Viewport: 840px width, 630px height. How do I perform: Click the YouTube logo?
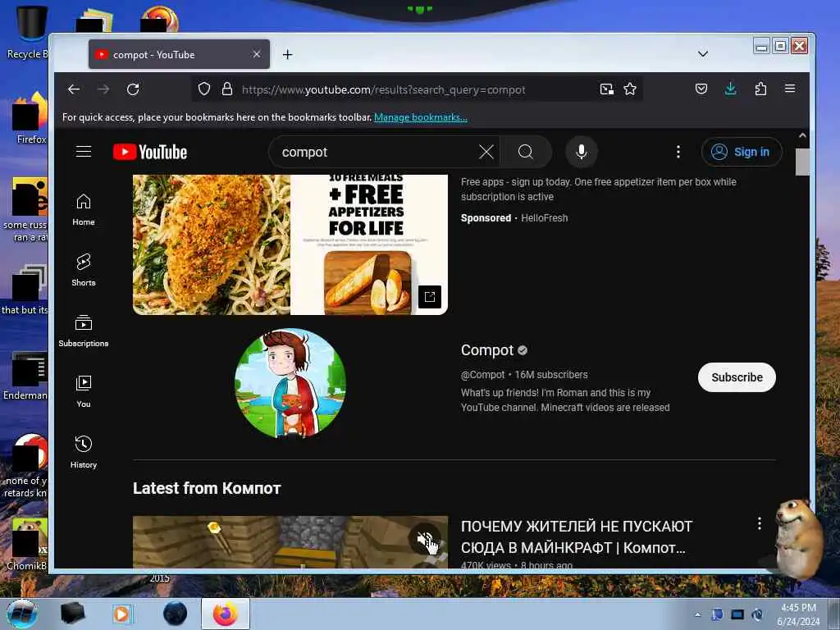[x=150, y=152]
